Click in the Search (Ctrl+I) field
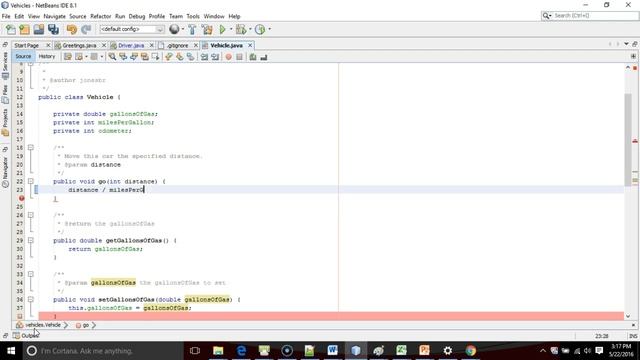Image resolution: width=640 pixels, height=360 pixels. (x=589, y=16)
